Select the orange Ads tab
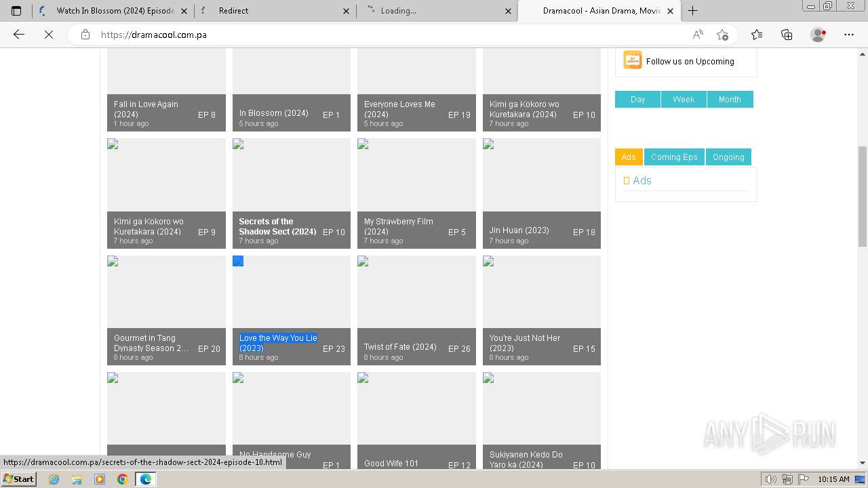 tap(629, 157)
